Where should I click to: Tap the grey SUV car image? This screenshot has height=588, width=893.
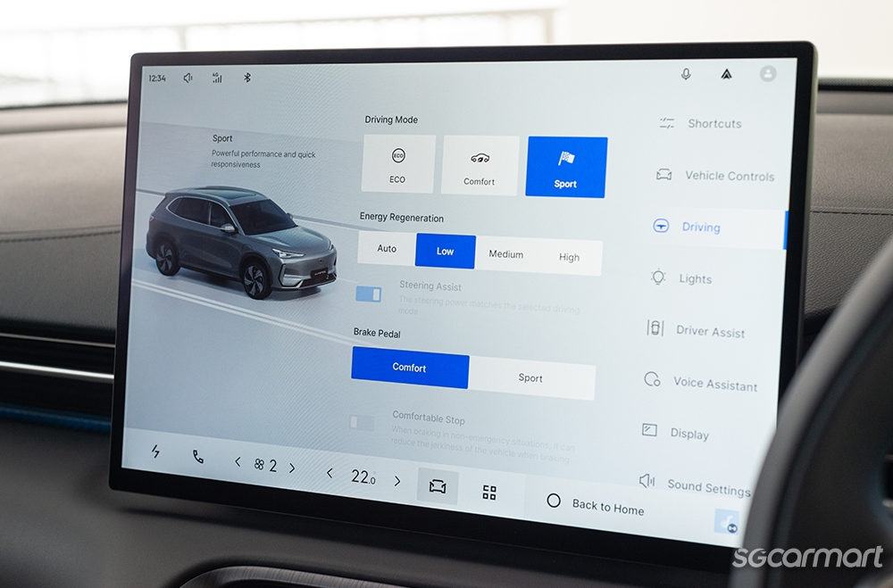242,242
